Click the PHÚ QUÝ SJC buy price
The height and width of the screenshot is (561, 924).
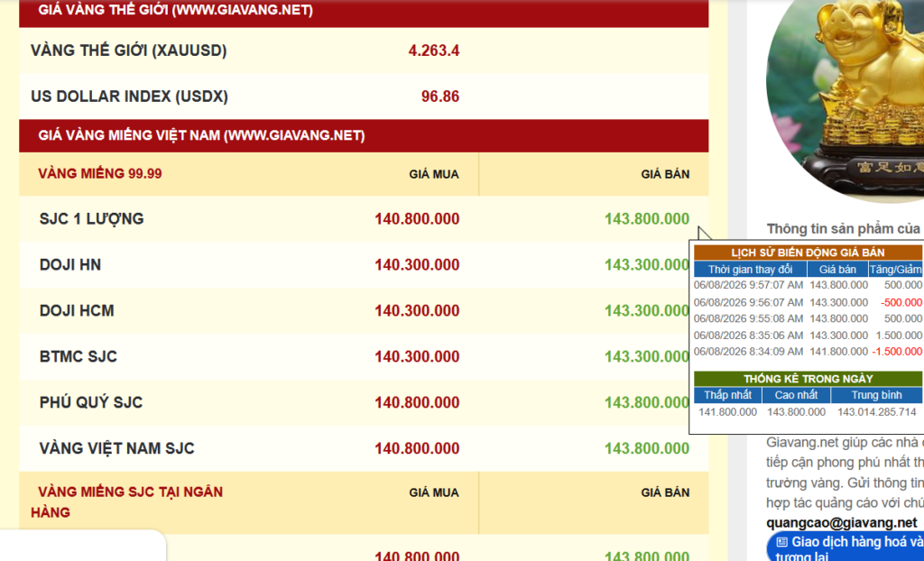[417, 403]
